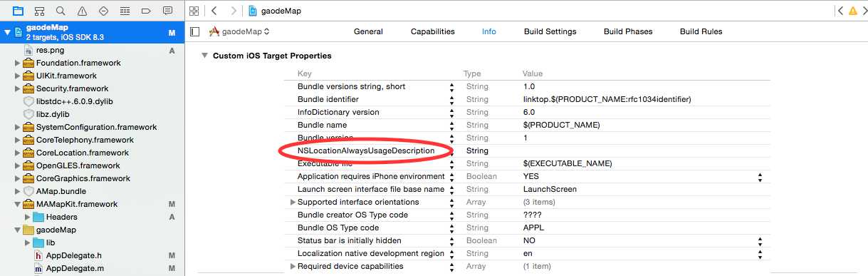Open the Find navigator magnifier icon
The image size is (868, 276).
point(61,11)
